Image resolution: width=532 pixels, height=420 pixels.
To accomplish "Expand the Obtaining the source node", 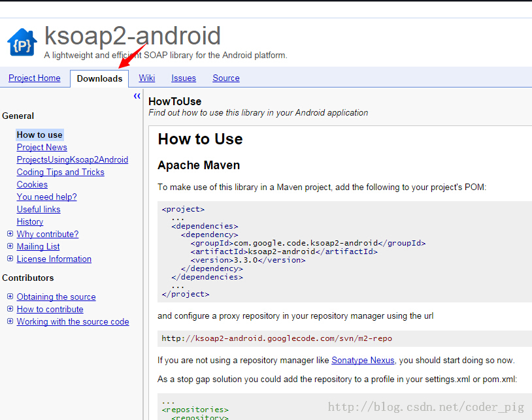I will pyautogui.click(x=10, y=297).
